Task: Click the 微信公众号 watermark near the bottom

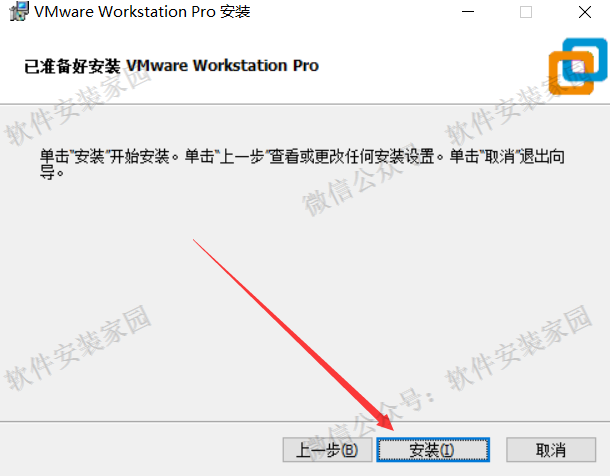Action: point(370,424)
